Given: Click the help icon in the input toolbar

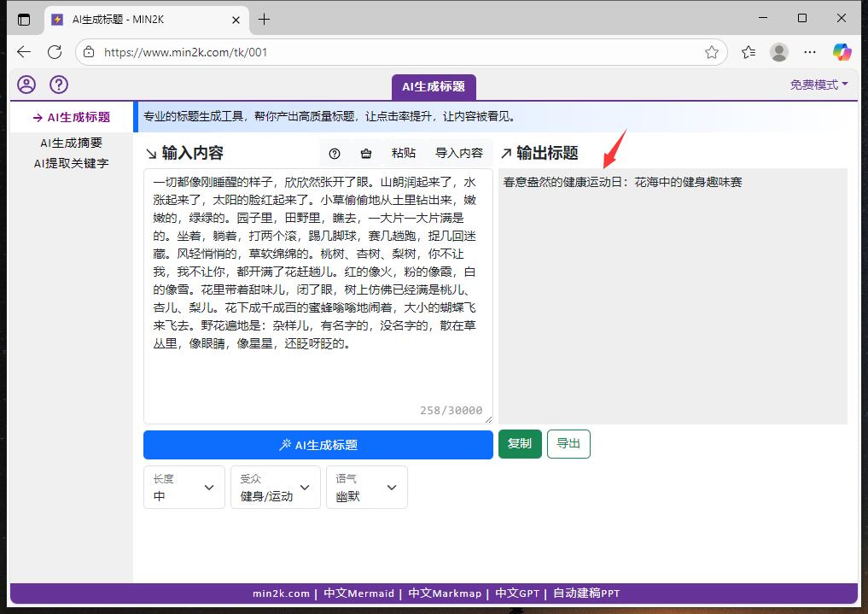Looking at the screenshot, I should [x=335, y=154].
